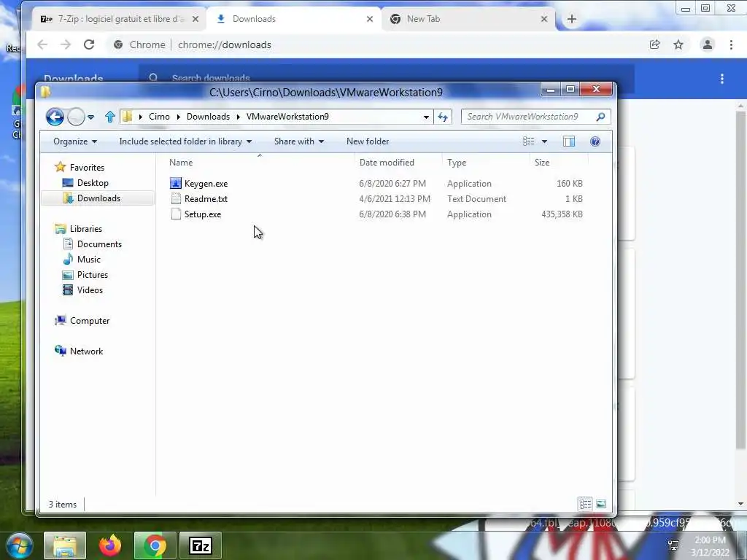Screen dimensions: 747x560
Task: Reload the Chrome page
Action: pyautogui.click(x=89, y=44)
